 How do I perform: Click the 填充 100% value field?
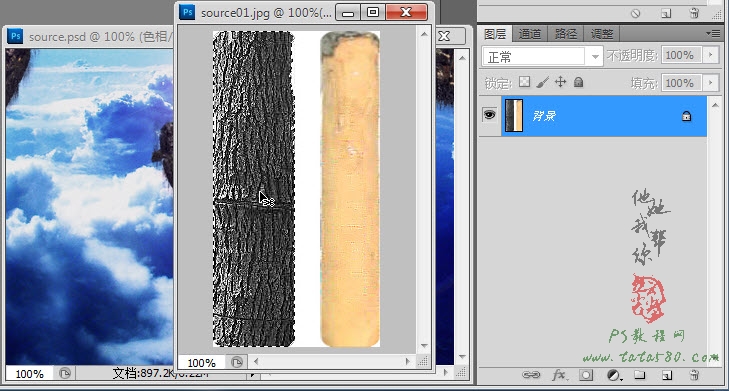point(682,83)
